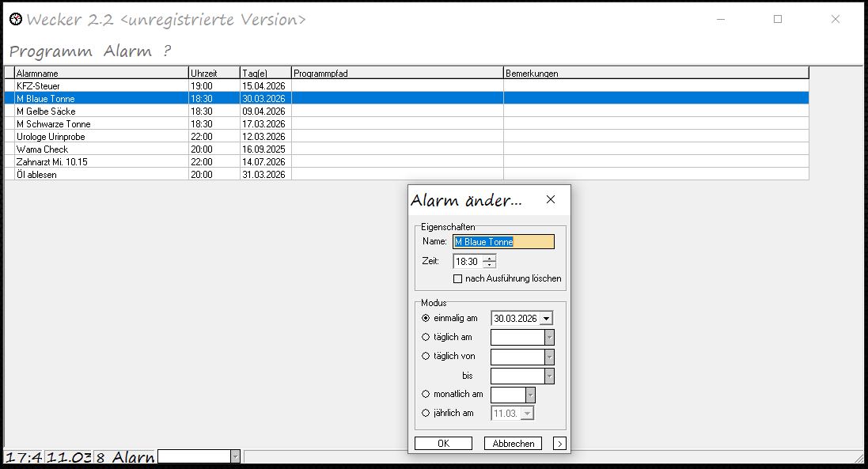The height and width of the screenshot is (469, 868).
Task: Open the '?' help menu
Action: pyautogui.click(x=167, y=51)
